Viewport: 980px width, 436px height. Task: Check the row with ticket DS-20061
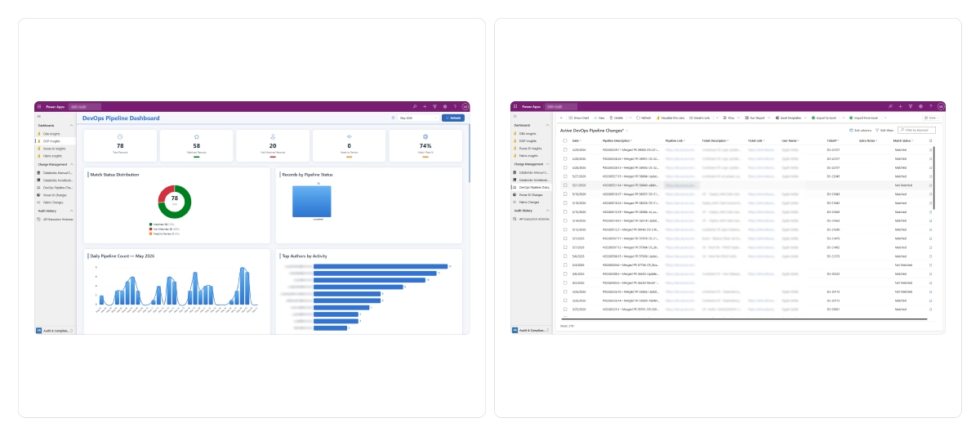pyautogui.click(x=565, y=309)
